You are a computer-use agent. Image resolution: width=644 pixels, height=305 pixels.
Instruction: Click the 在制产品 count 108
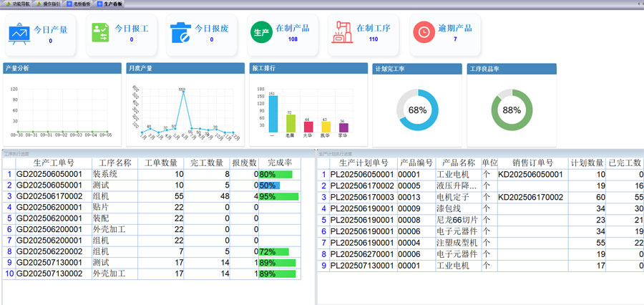[293, 40]
